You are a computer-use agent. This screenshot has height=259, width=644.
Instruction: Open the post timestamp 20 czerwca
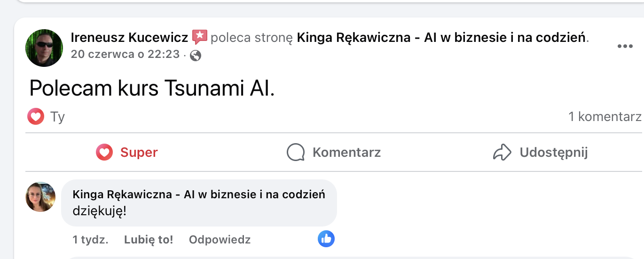(125, 54)
